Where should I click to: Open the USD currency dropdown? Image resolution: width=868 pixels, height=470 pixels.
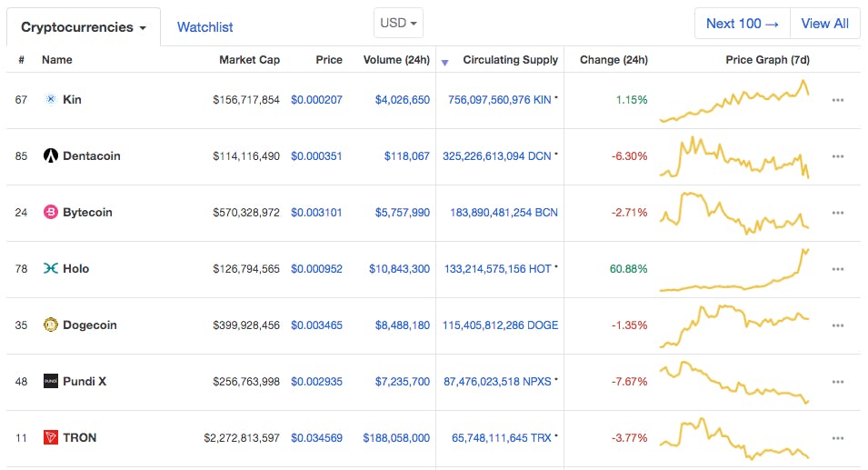coord(398,23)
